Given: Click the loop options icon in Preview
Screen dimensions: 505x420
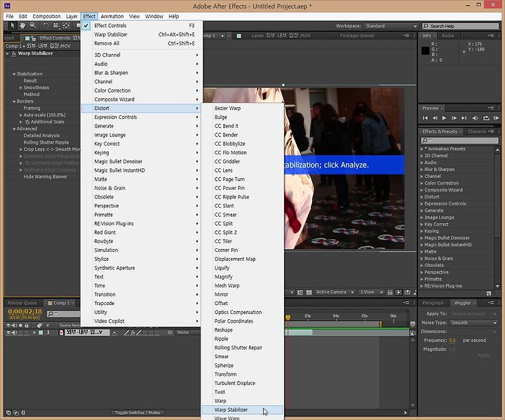Looking at the screenshot, I should 486,118.
